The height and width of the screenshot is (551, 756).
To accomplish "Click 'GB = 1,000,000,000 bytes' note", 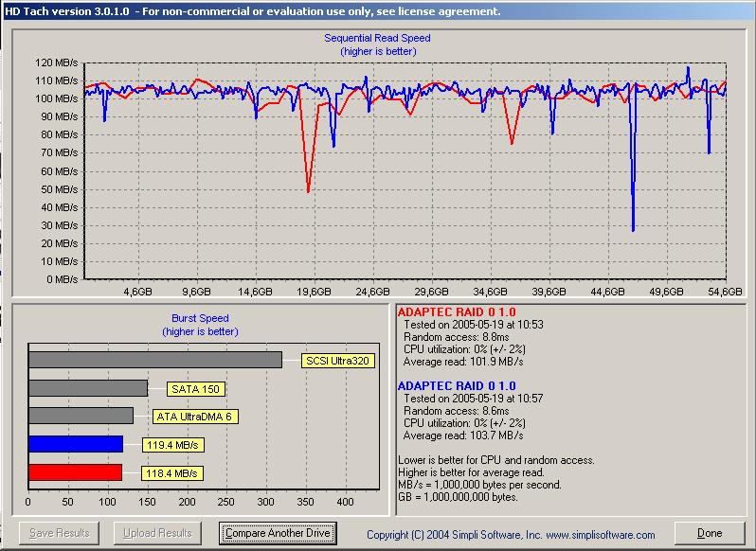I will pos(458,497).
